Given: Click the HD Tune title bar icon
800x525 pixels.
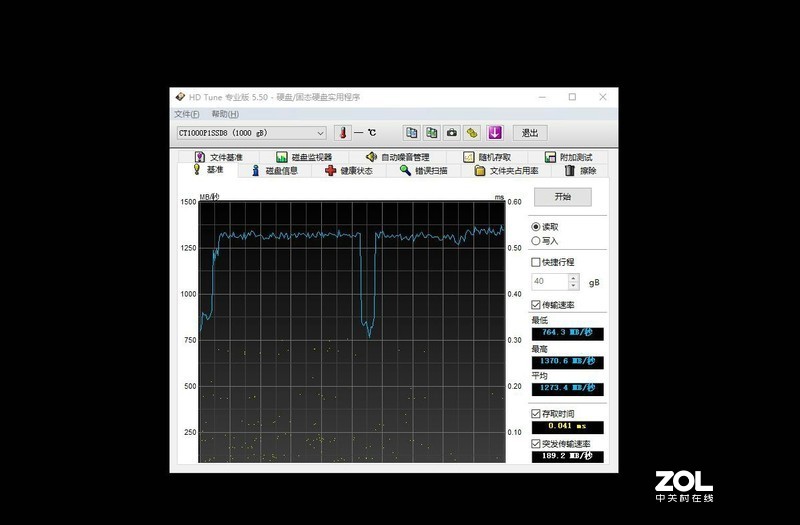Looking at the screenshot, I should point(180,97).
